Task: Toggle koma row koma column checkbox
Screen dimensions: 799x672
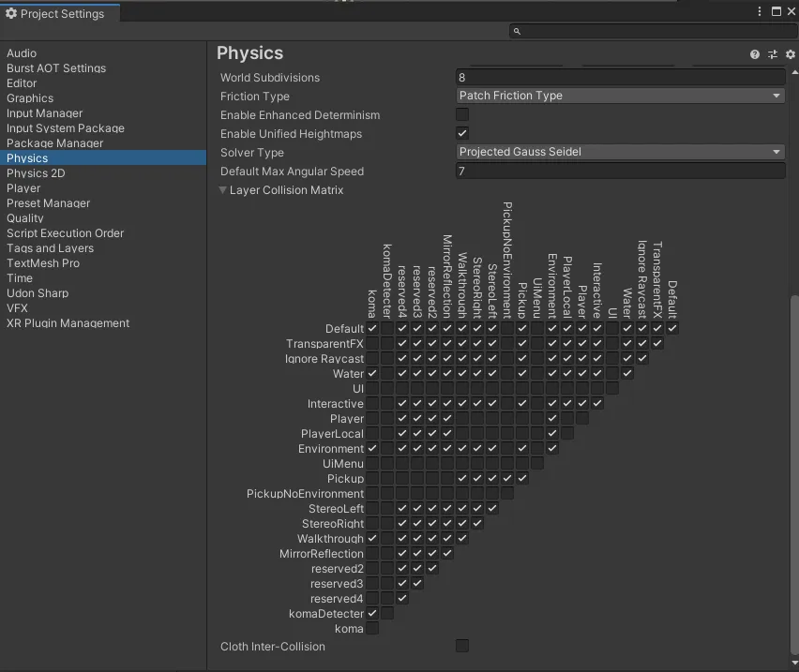Action: click(x=372, y=628)
